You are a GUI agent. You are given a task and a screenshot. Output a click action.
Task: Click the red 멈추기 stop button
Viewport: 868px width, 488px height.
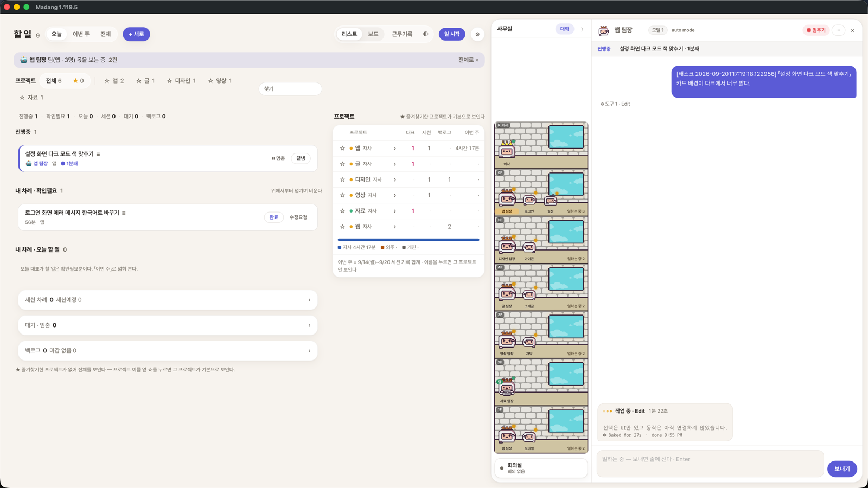coord(816,30)
